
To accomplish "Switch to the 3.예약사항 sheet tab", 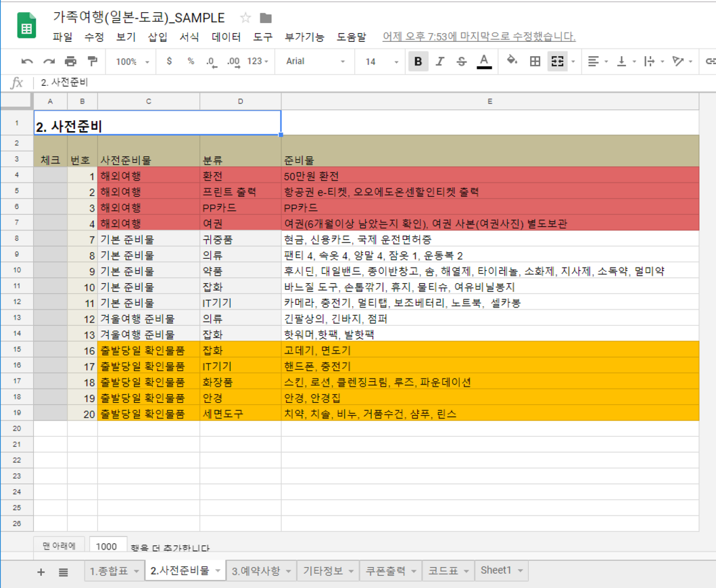I will (256, 570).
